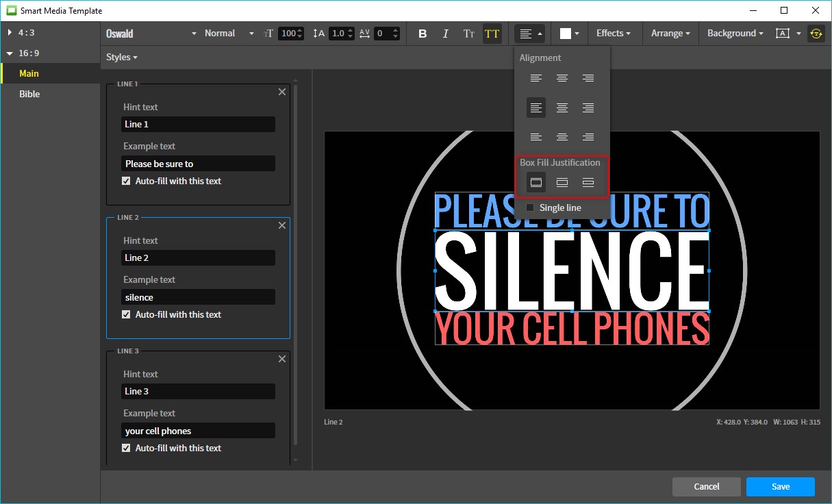Toggle bold formatting
Viewport: 832px width, 504px height.
pos(423,34)
